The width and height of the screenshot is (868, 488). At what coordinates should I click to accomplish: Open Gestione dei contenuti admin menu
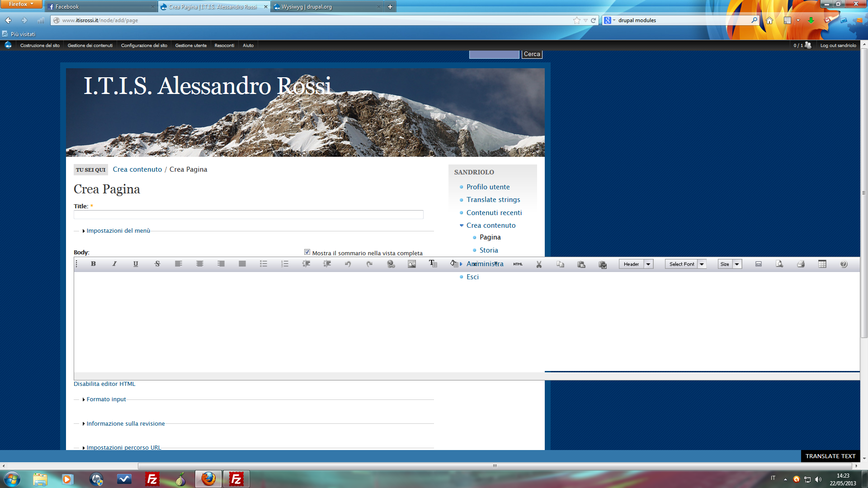click(90, 45)
